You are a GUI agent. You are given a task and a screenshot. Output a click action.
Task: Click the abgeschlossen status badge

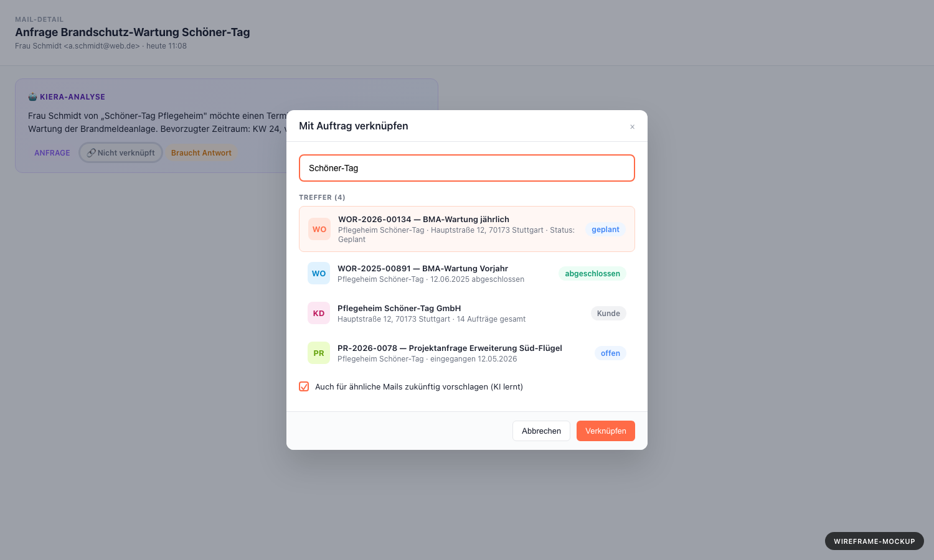(592, 274)
